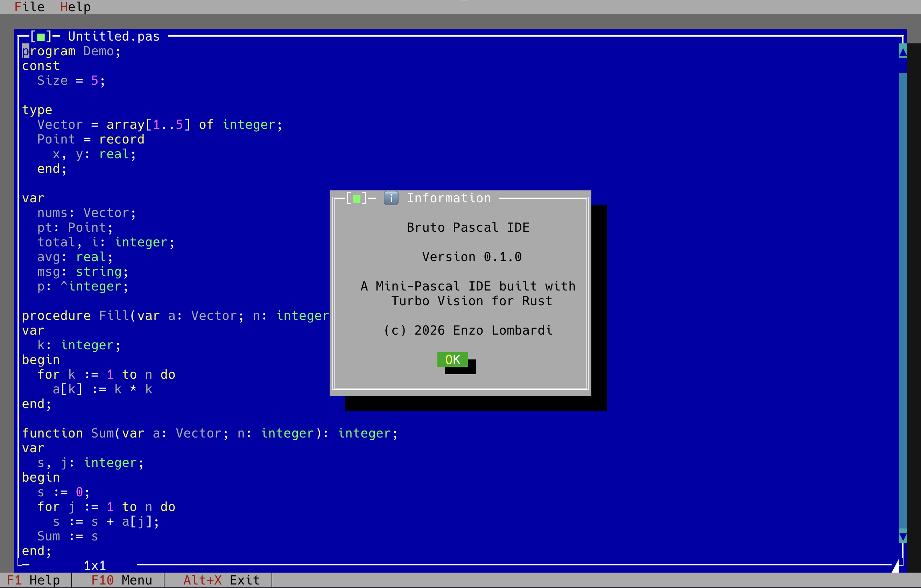Click the 'function Sum' line

210,433
